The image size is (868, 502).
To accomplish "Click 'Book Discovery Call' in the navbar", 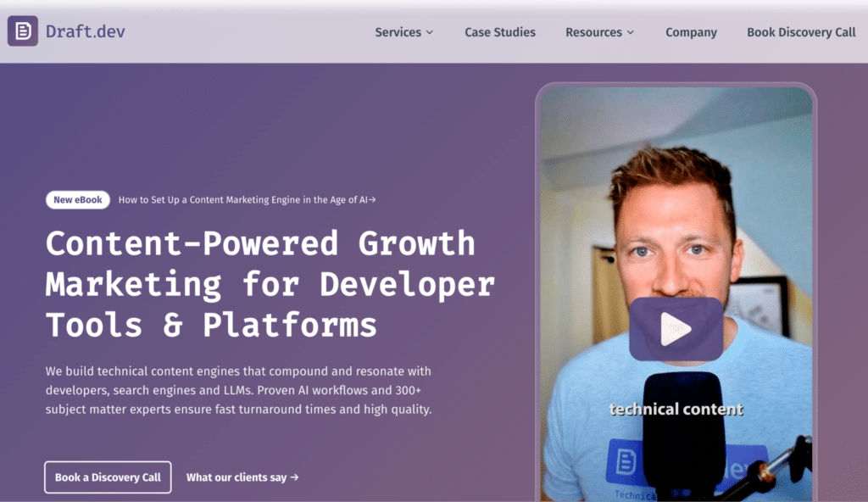I will click(800, 32).
